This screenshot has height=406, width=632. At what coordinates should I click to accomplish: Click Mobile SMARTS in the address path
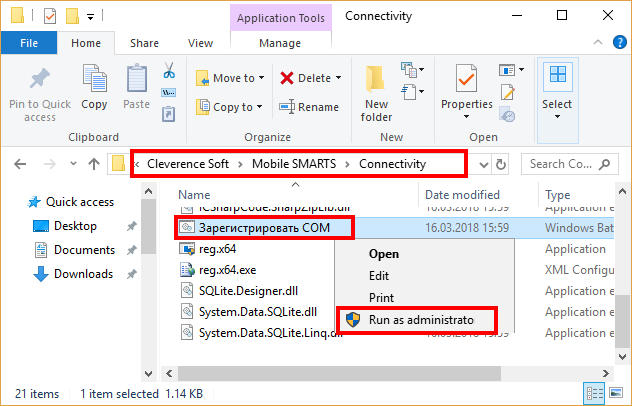click(294, 164)
